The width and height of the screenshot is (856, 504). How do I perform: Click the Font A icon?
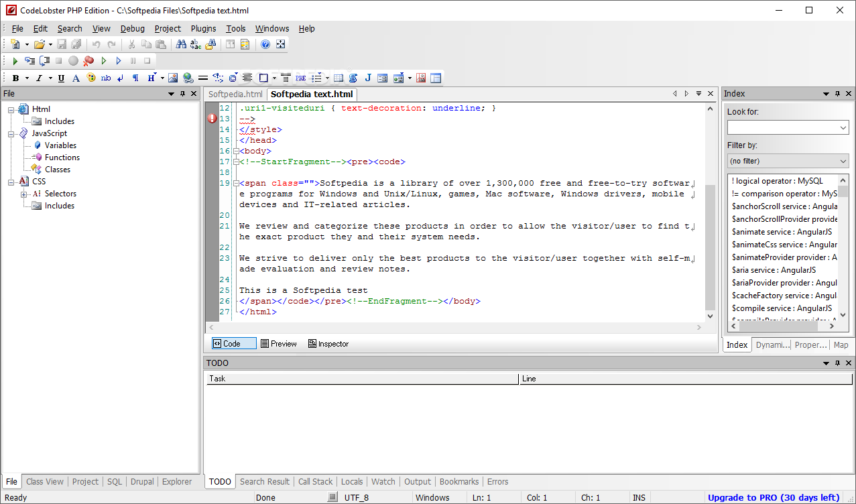pyautogui.click(x=76, y=78)
